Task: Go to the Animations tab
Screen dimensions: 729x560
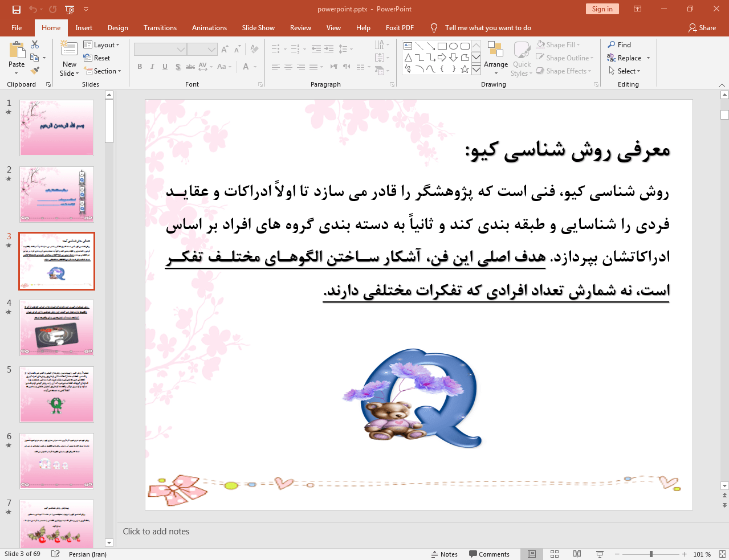Action: [209, 28]
